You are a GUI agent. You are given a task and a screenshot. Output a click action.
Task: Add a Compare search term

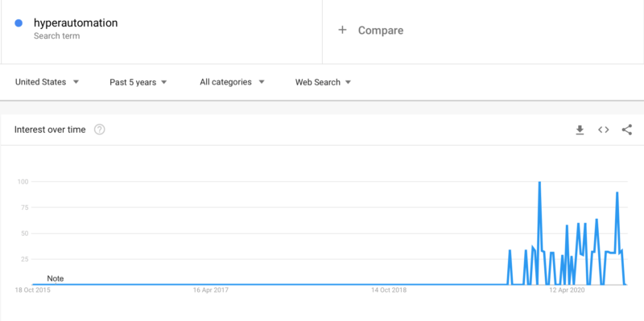point(483,30)
